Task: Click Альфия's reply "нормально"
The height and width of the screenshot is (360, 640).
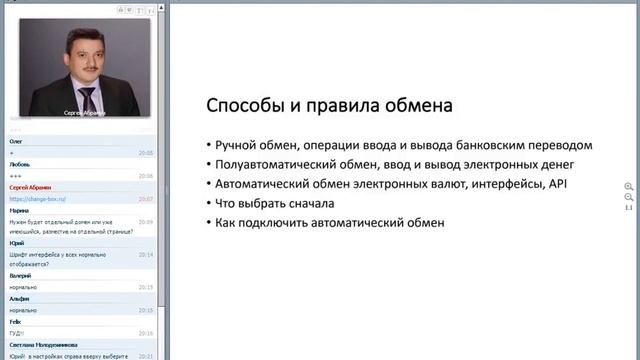Action: [x=23, y=311]
